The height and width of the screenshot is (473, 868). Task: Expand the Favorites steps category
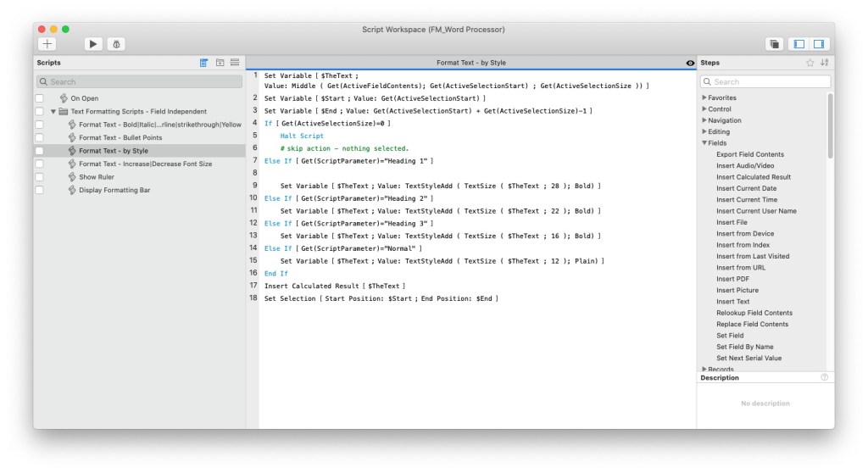coord(704,98)
